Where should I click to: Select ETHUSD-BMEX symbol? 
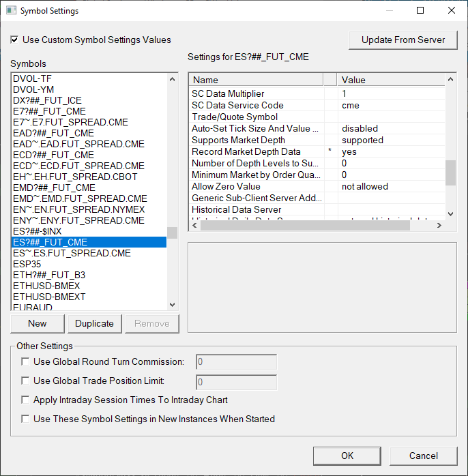[89, 286]
